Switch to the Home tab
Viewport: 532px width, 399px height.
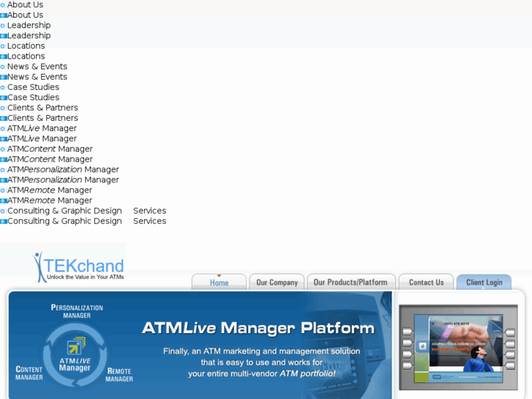point(220,282)
